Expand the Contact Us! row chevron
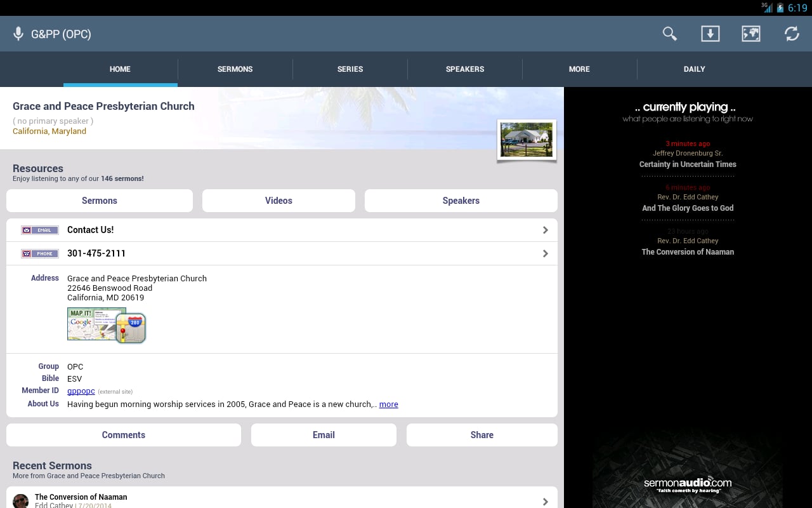Screen dimensions: 812x508 (545, 230)
